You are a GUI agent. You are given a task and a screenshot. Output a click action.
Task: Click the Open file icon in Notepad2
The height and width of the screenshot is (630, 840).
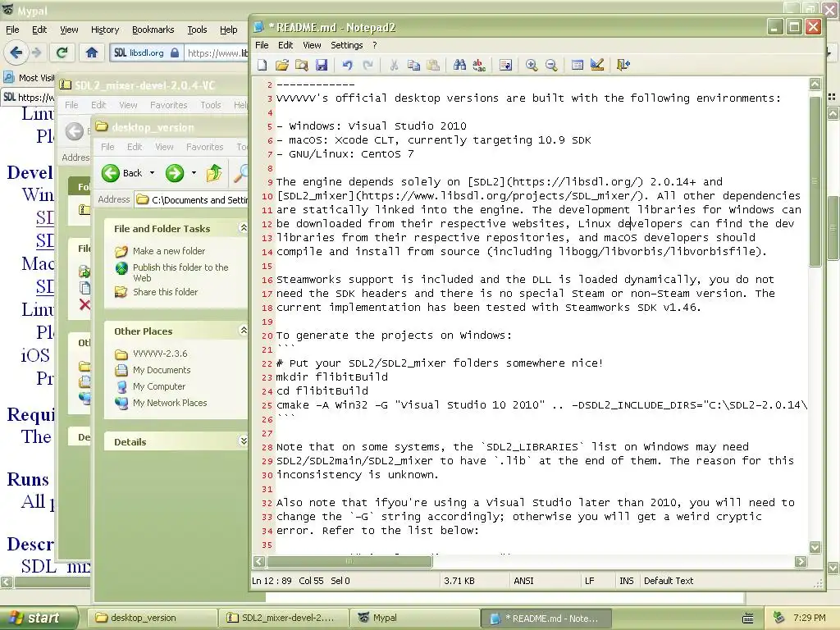pos(282,65)
